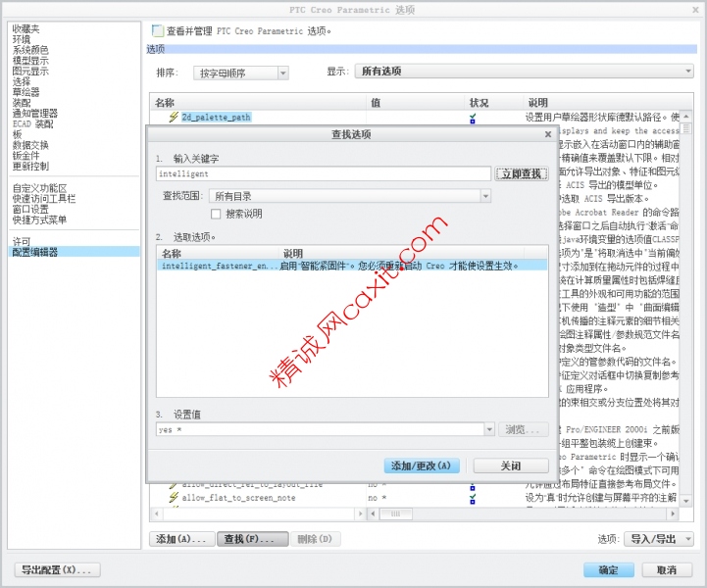Select Entity Display category

[x=30, y=72]
